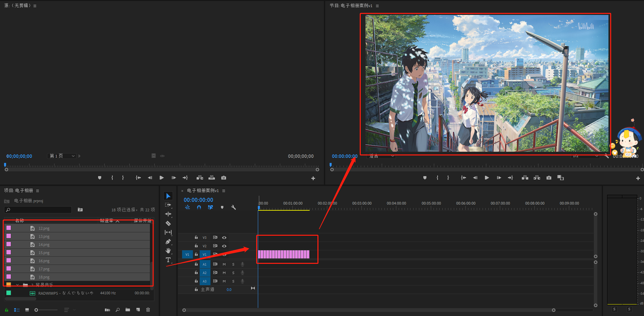Play clip in Source monitor

pyautogui.click(x=162, y=178)
